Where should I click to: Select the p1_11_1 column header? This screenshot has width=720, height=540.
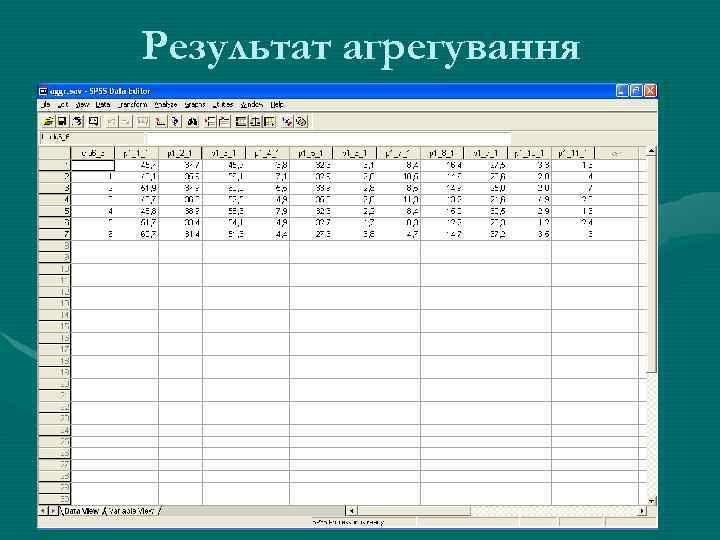coord(573,153)
